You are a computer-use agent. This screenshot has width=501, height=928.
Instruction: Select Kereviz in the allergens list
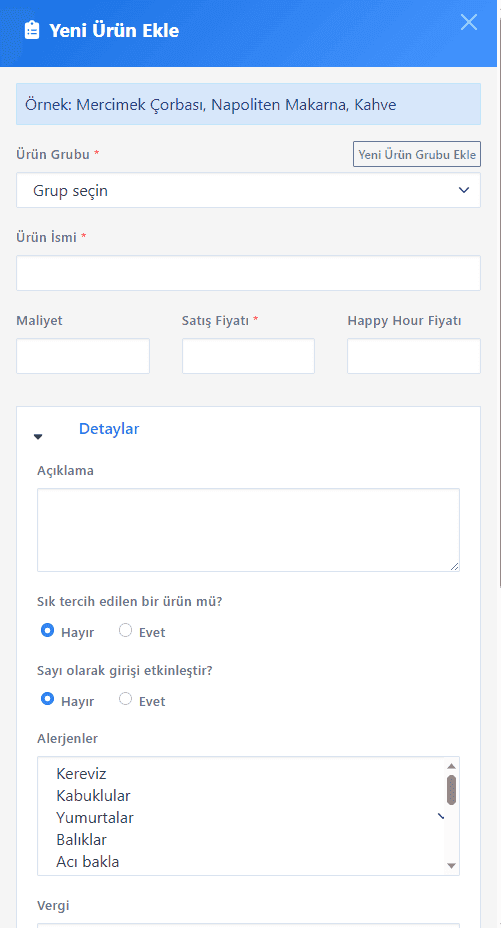pyautogui.click(x=81, y=774)
